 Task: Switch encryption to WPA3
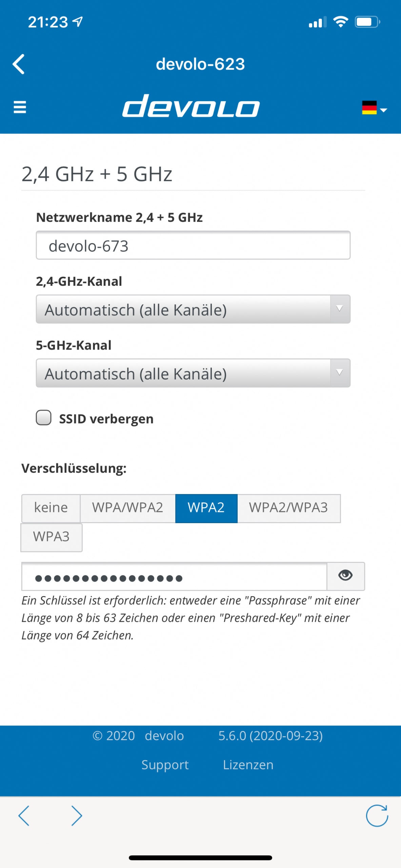tap(52, 537)
